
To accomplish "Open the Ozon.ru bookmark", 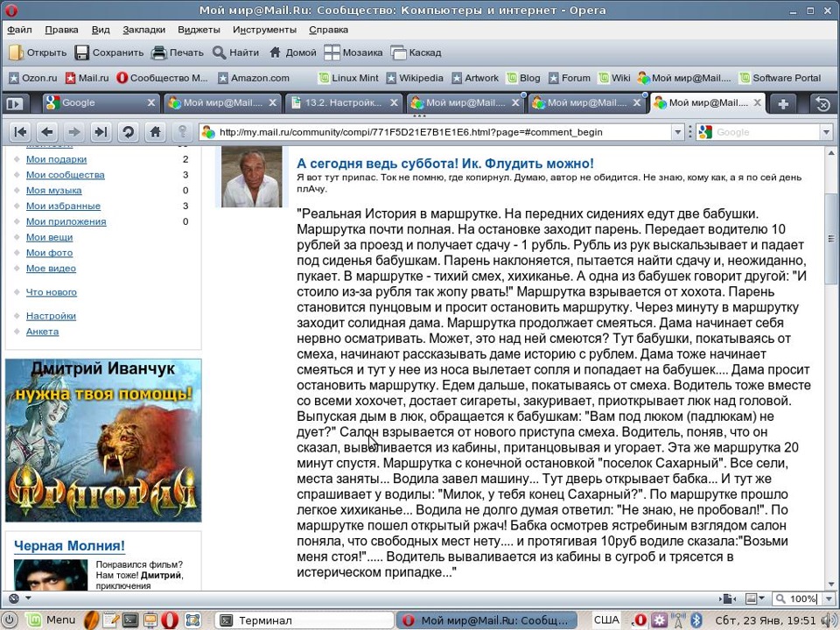I will pos(33,78).
